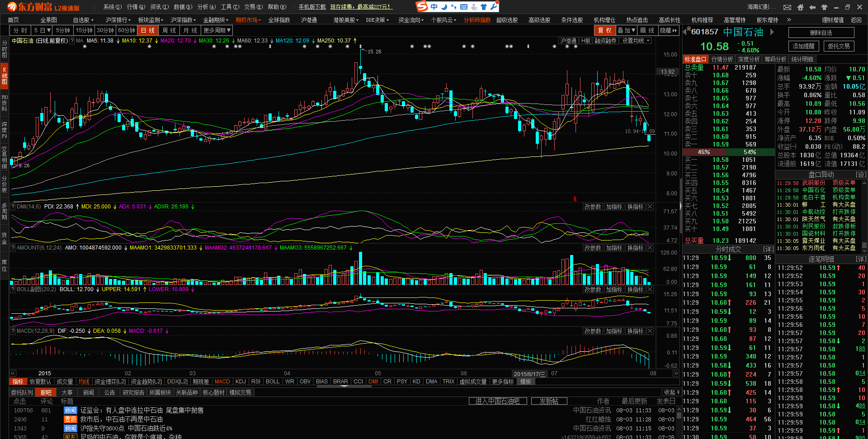Open the 系统(S) menu

pos(113,7)
